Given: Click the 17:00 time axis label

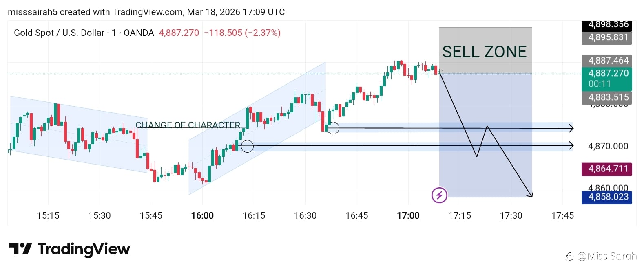Looking at the screenshot, I should pos(408,215).
